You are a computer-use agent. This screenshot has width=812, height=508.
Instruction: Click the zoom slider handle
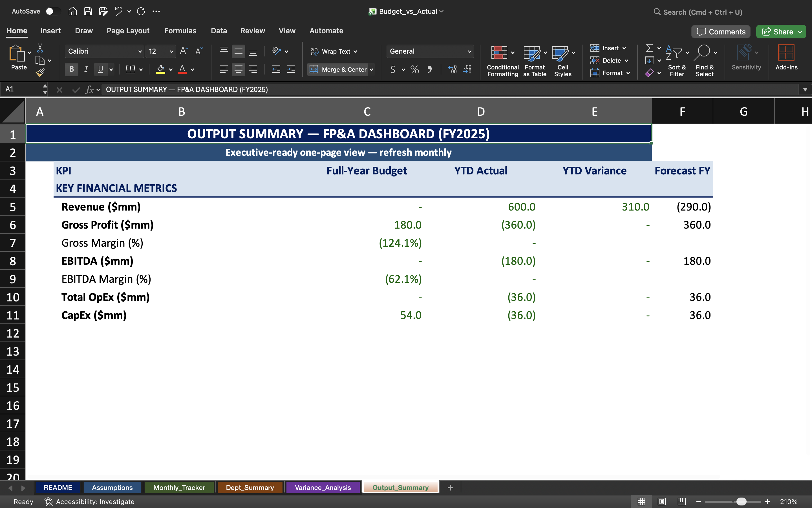point(741,501)
